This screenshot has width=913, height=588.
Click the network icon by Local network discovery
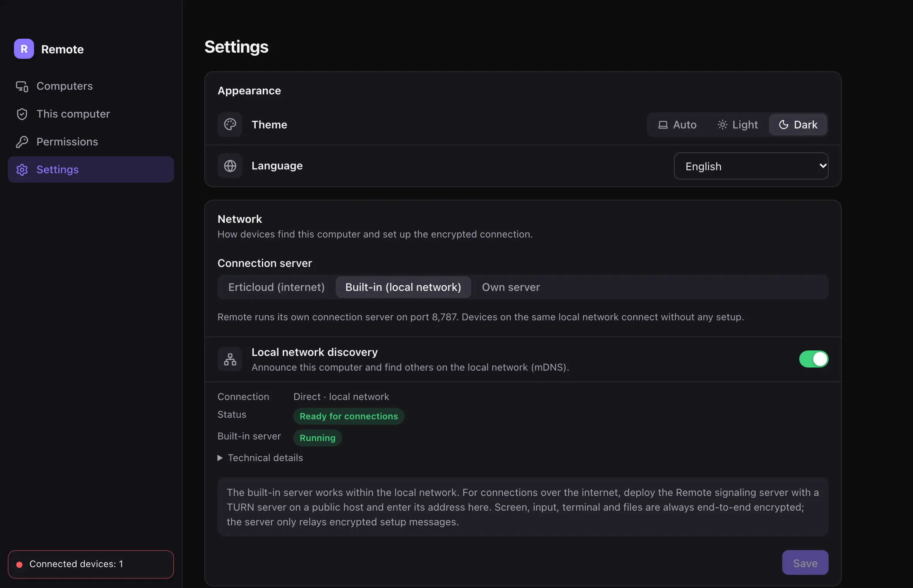click(x=230, y=359)
